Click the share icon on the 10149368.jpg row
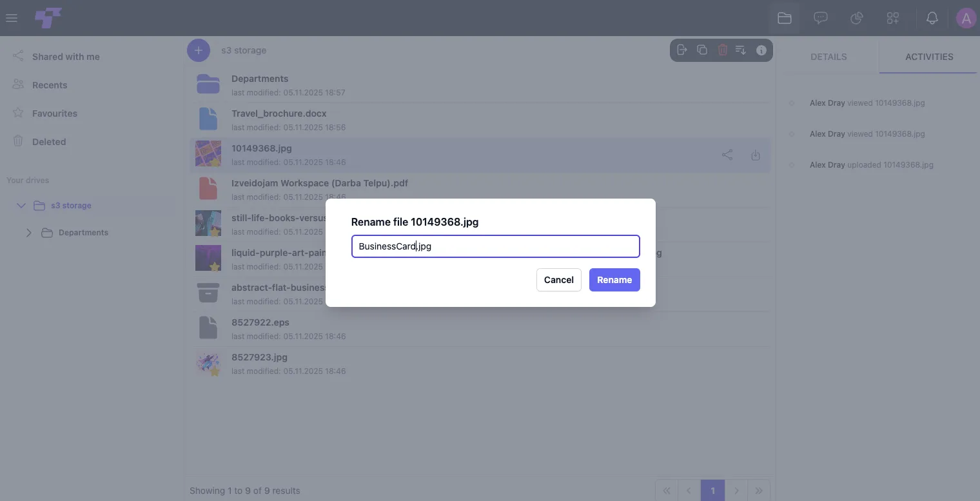 pyautogui.click(x=727, y=155)
